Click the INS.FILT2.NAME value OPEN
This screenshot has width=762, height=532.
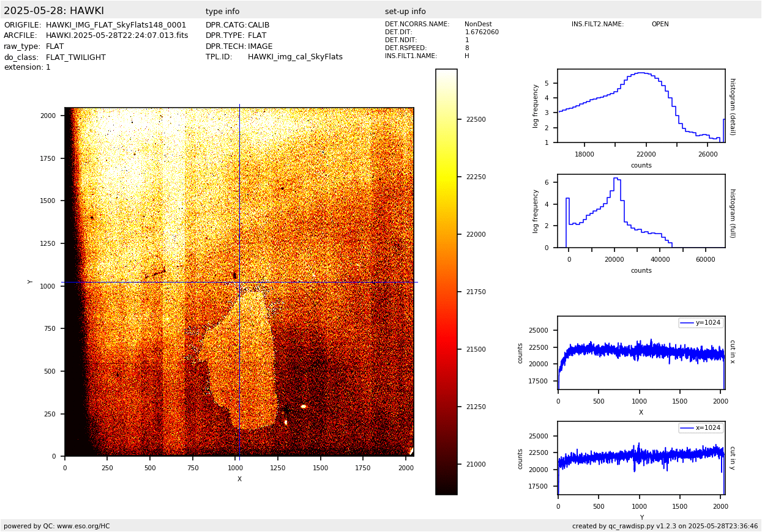(660, 24)
